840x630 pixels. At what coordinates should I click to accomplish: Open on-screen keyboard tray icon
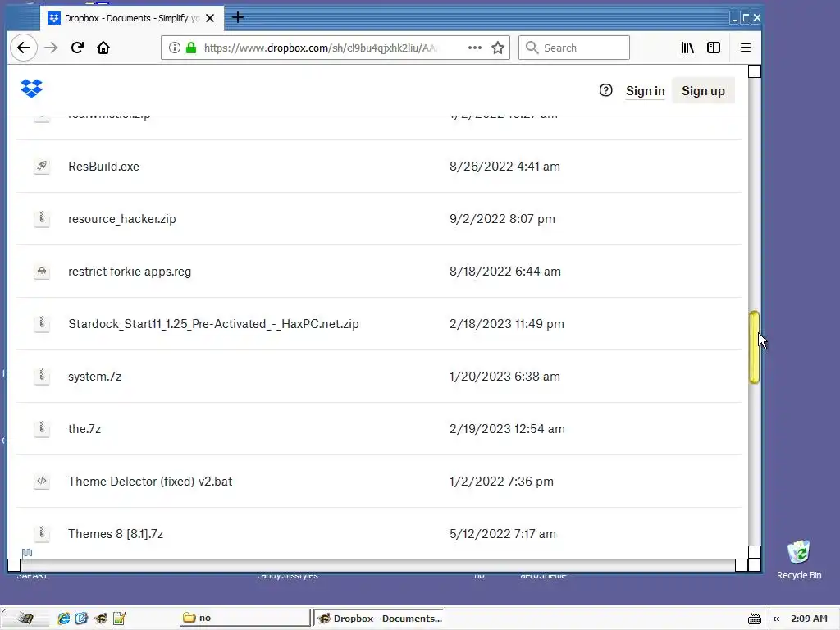coord(755,619)
